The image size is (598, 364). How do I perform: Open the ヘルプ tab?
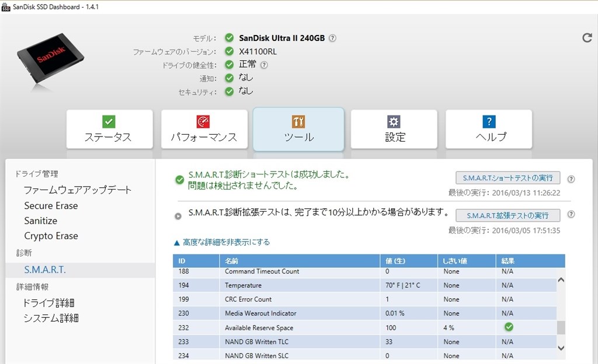click(x=489, y=129)
